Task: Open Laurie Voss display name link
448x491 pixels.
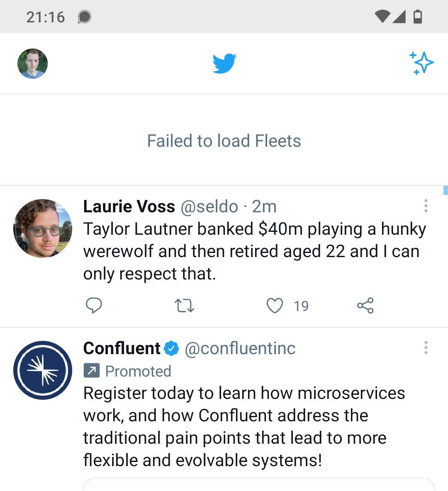Action: tap(129, 207)
